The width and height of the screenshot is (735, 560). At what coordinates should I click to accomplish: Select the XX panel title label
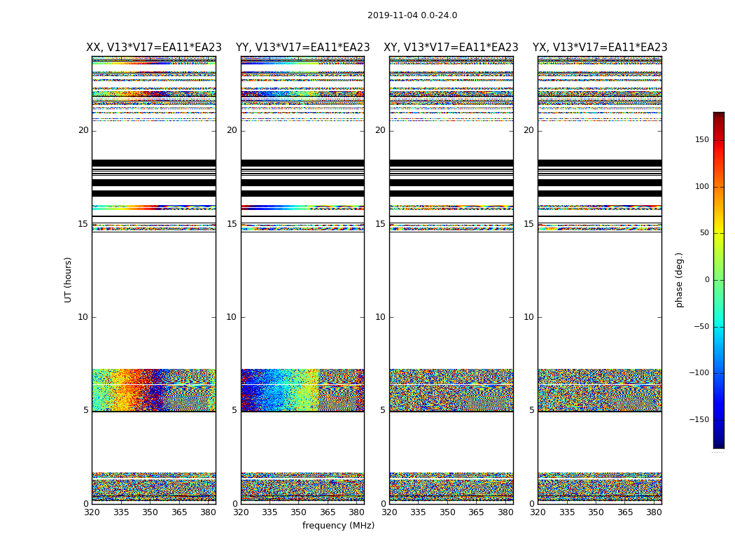tap(154, 48)
